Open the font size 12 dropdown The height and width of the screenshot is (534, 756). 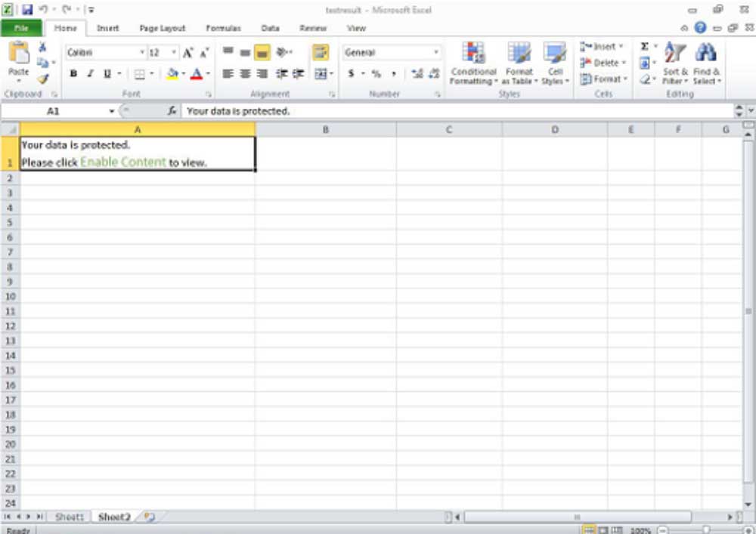174,52
